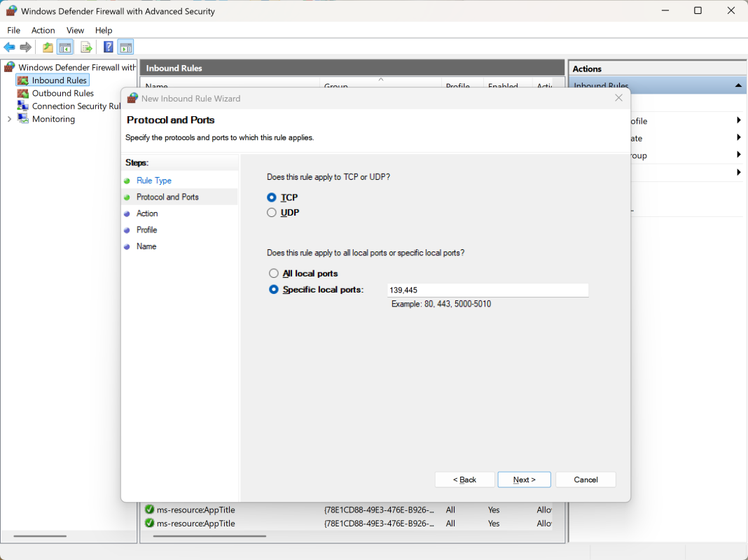Click the Up One Level folder icon
Screen dimensions: 748x560
click(x=48, y=48)
